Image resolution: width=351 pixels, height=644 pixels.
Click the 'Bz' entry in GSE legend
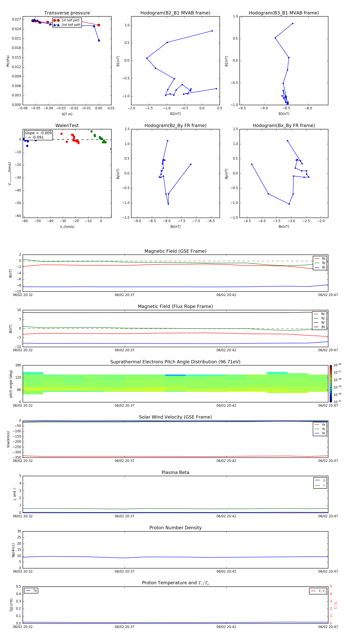(320, 267)
